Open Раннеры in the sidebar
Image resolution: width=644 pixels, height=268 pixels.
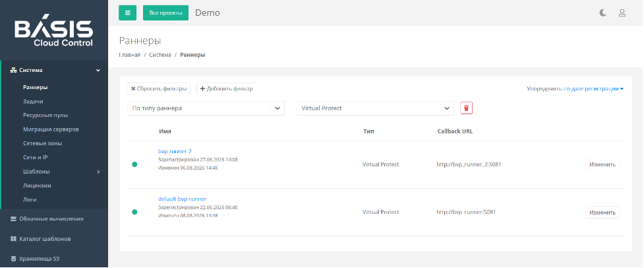(x=36, y=88)
